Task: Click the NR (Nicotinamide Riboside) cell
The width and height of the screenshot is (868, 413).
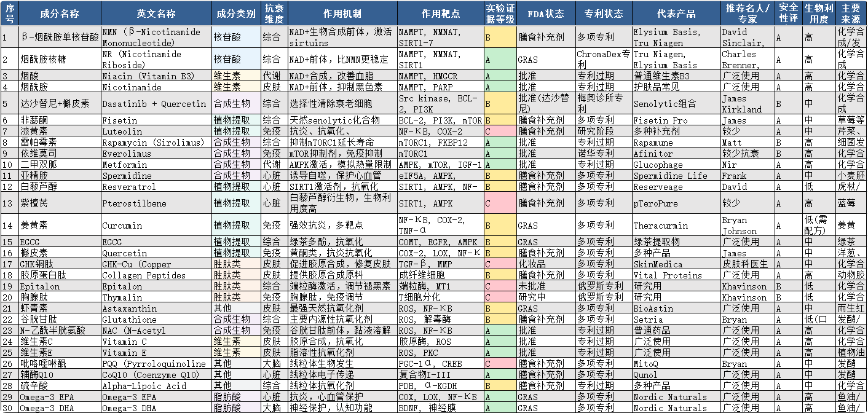Action: tap(156, 60)
